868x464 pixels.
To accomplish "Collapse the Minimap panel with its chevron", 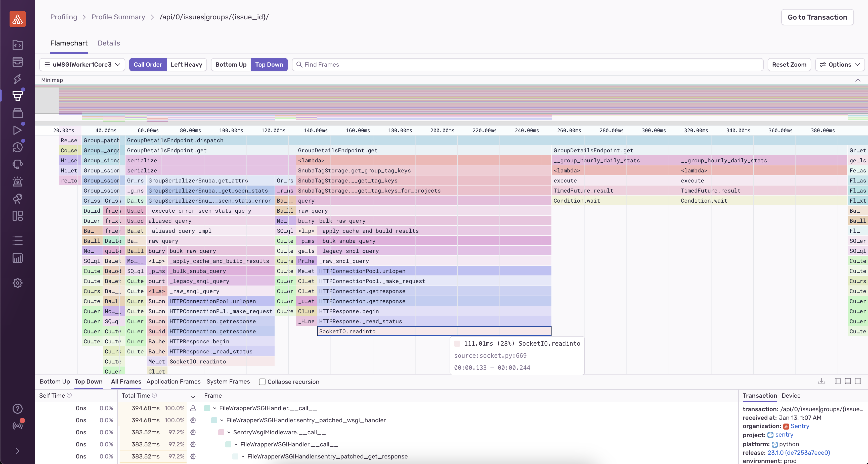I will pos(857,80).
